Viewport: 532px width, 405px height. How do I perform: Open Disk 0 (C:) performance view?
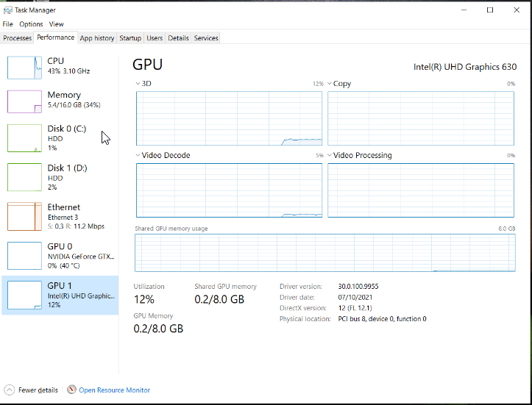coord(60,138)
